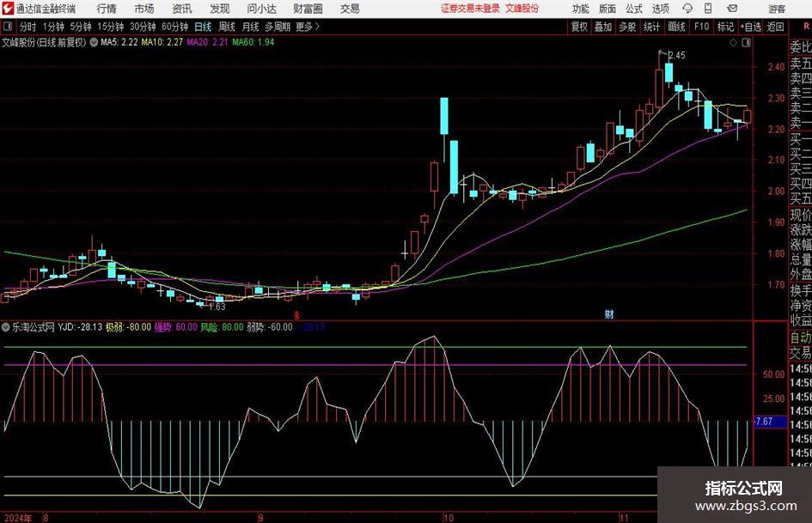The width and height of the screenshot is (812, 523).
Task: Click the YJD: -28.13 indicator value
Action: [80, 327]
